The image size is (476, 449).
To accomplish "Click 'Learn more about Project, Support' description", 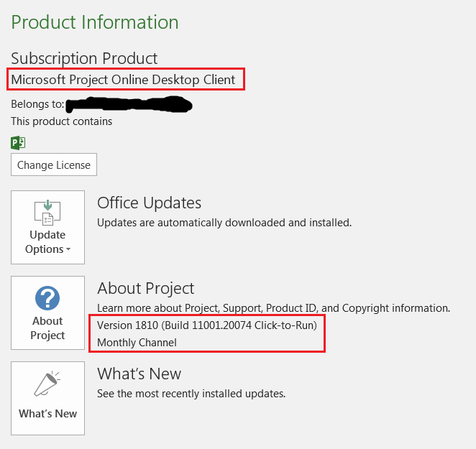I will (273, 308).
